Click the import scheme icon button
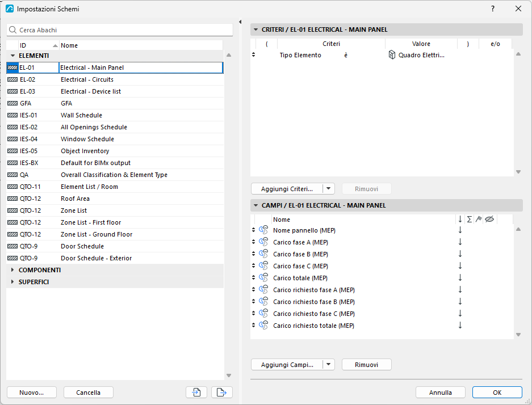Screen dimensions: 532x405 point(196,392)
